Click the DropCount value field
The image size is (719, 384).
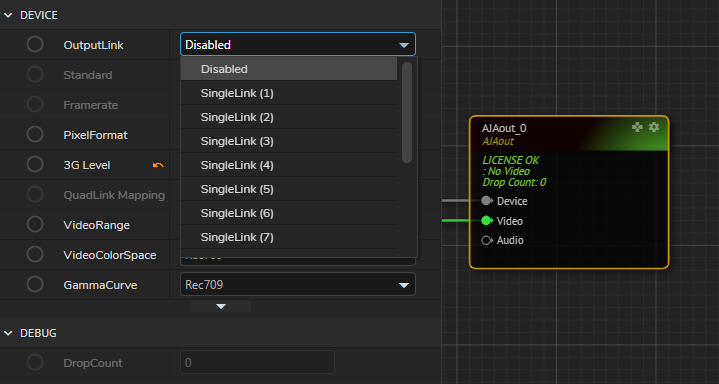tap(257, 362)
